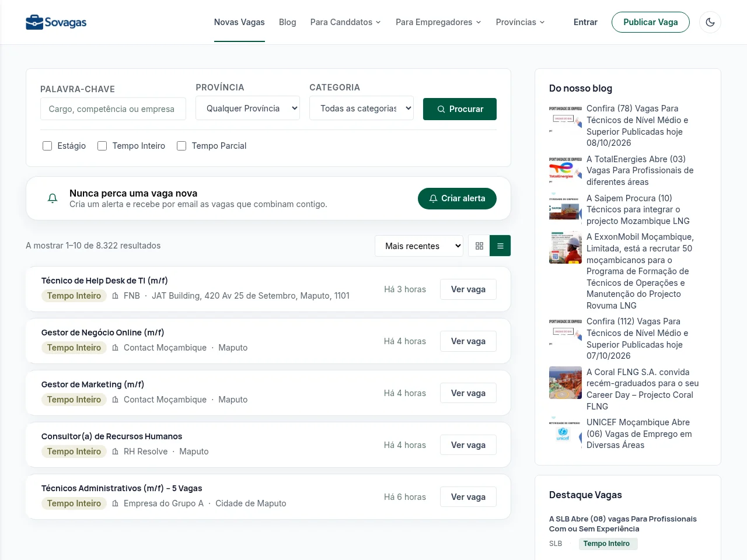Click Ver vaga for Consultor(a) de Recursos Humanos
Image resolution: width=747 pixels, height=560 pixels.
coord(468,445)
